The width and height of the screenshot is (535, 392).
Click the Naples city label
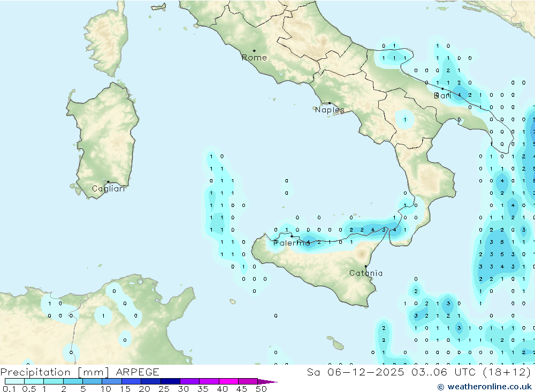pyautogui.click(x=330, y=110)
